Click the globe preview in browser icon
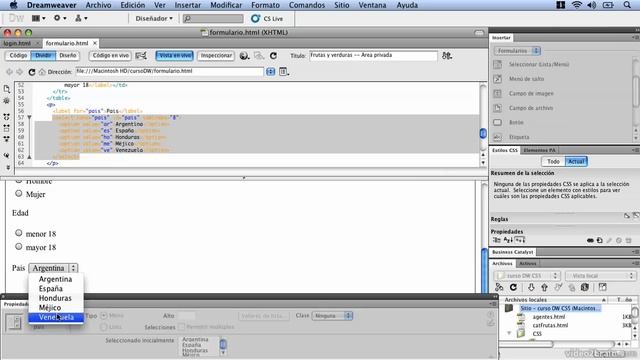The width and height of the screenshot is (640, 360). pos(244,56)
